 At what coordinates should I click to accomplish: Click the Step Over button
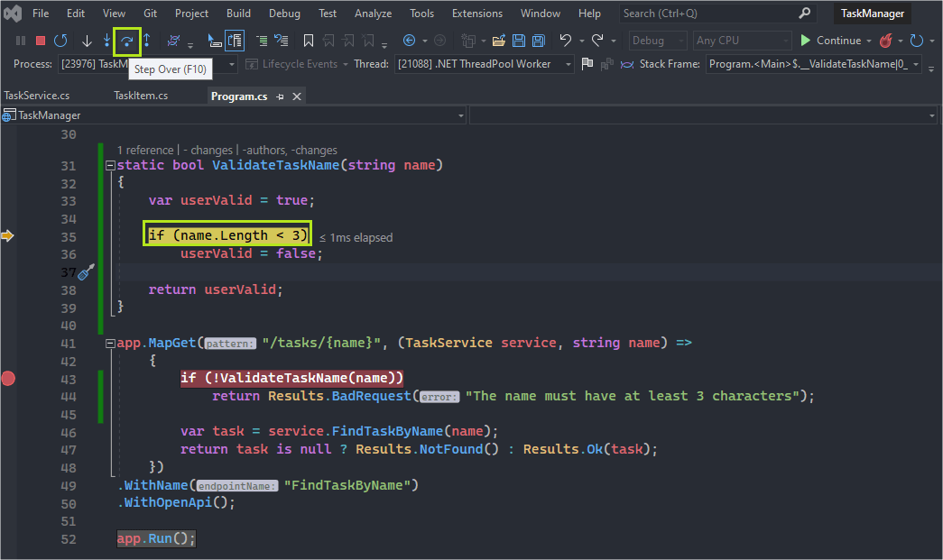point(127,41)
